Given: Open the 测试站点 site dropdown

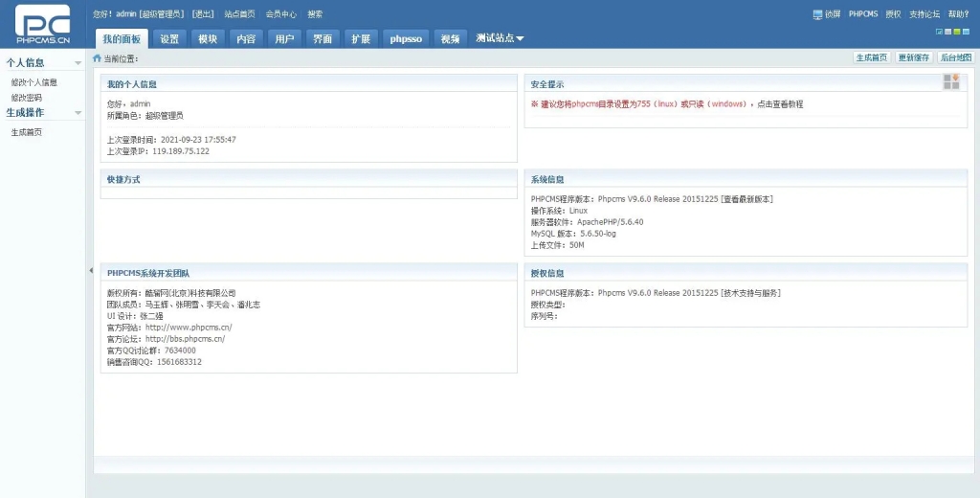Looking at the screenshot, I should pos(500,38).
